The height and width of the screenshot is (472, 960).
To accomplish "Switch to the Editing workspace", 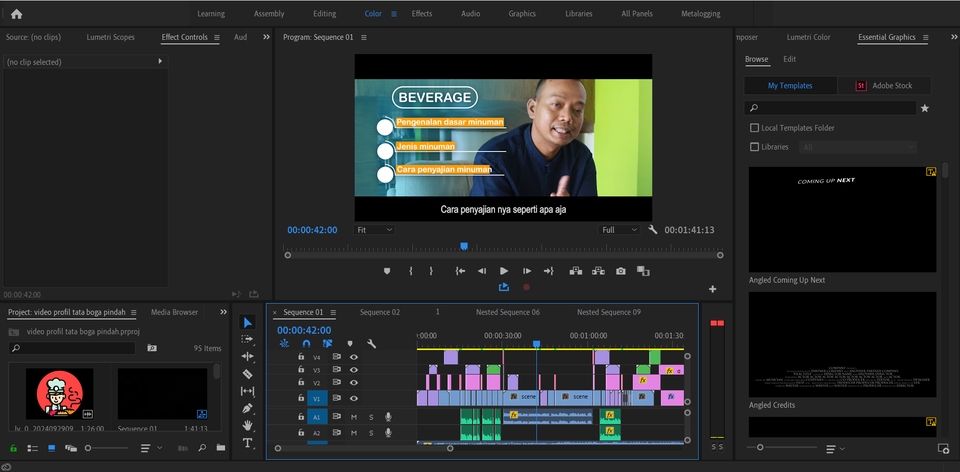I will coord(324,14).
